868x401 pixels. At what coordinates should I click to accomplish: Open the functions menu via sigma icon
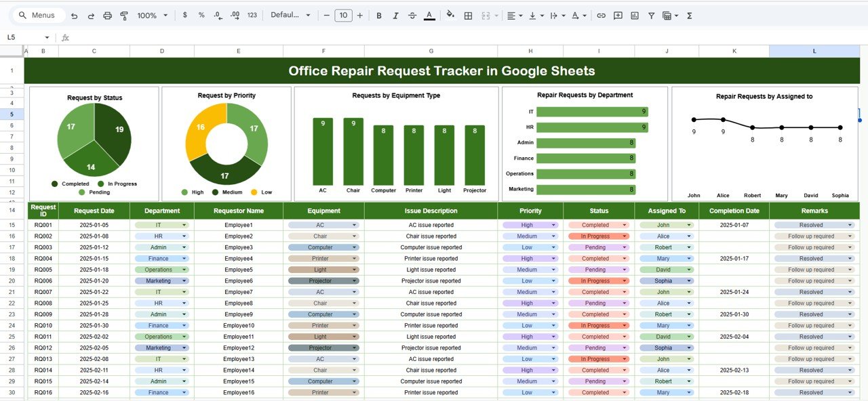point(689,14)
